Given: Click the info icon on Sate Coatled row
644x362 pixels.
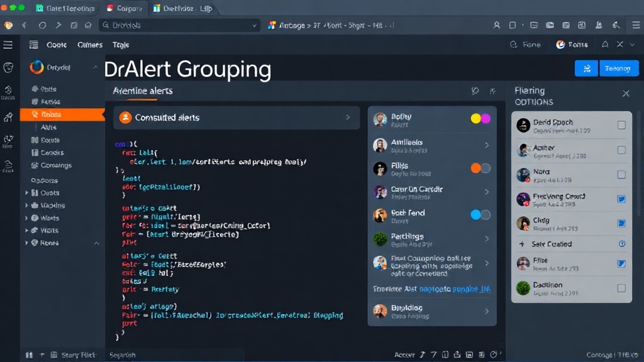Looking at the screenshot, I should (622, 244).
